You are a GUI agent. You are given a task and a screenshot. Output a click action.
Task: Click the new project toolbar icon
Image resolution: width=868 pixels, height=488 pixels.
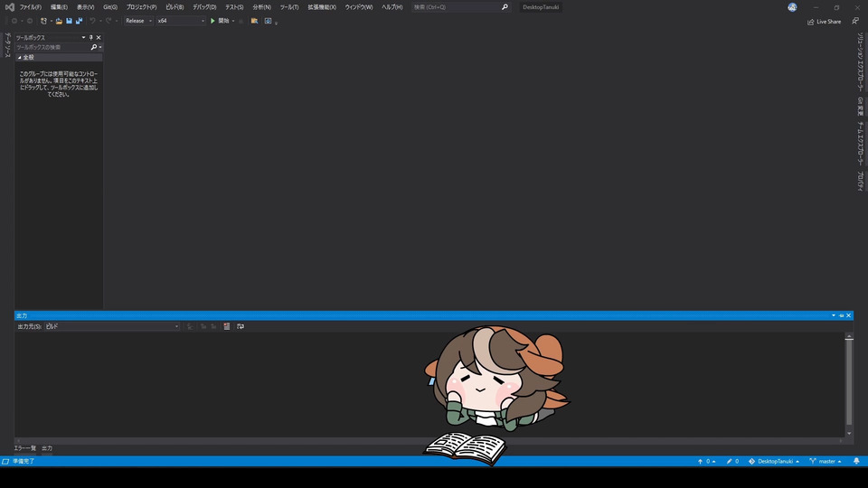click(43, 21)
